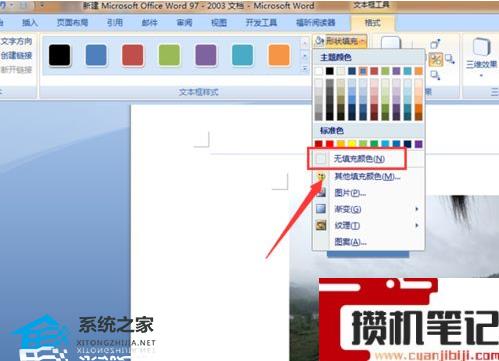Screen dimensions: 499x361
Task: Pick purple in the theme colors row
Action: [396, 71]
